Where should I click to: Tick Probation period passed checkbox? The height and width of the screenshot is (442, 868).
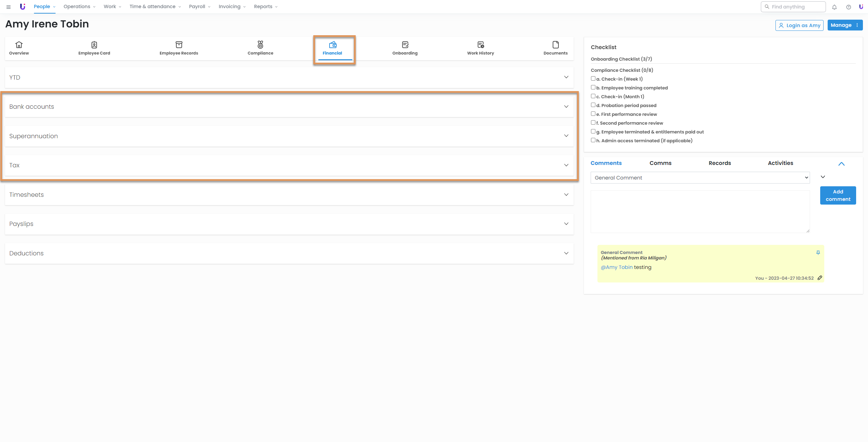point(593,105)
